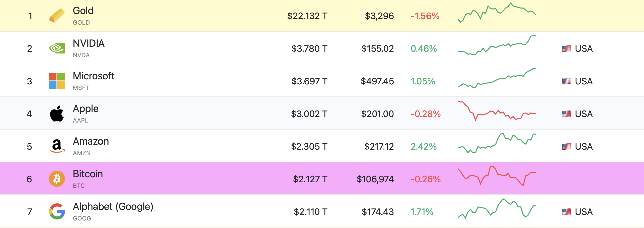This screenshot has height=228, width=644.
Task: Click the Microsoft four-square logo
Action: pyautogui.click(x=57, y=81)
